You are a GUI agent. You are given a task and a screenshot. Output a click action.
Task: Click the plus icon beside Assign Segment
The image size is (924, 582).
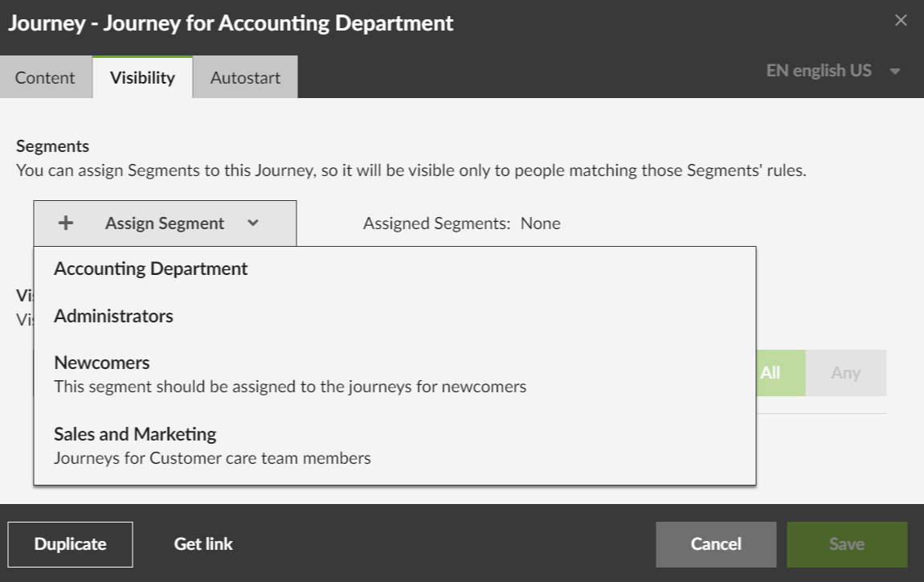click(x=66, y=223)
